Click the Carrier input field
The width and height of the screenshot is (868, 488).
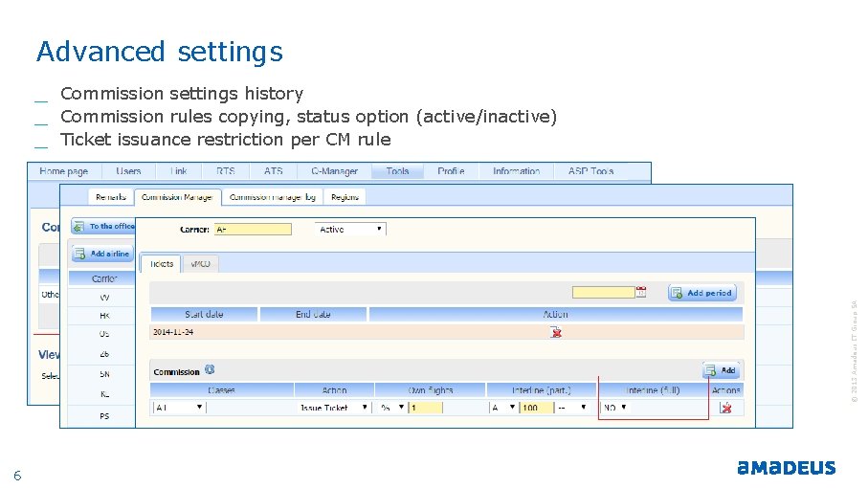click(x=253, y=229)
